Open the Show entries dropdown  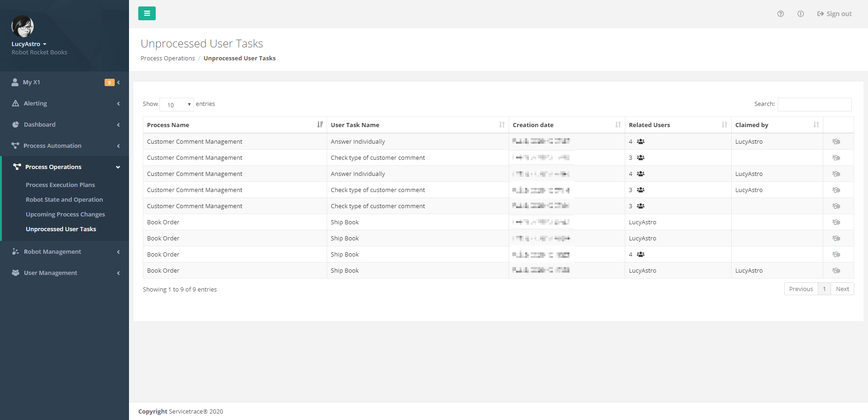176,105
